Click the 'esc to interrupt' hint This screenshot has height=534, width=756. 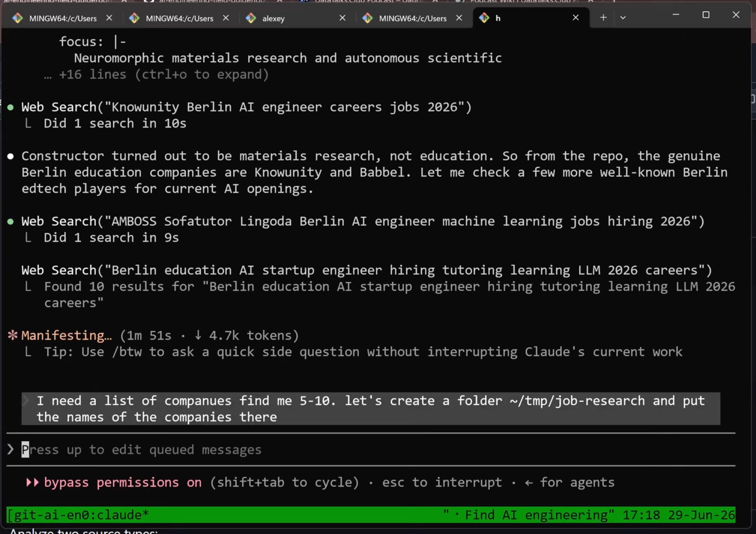[442, 483]
